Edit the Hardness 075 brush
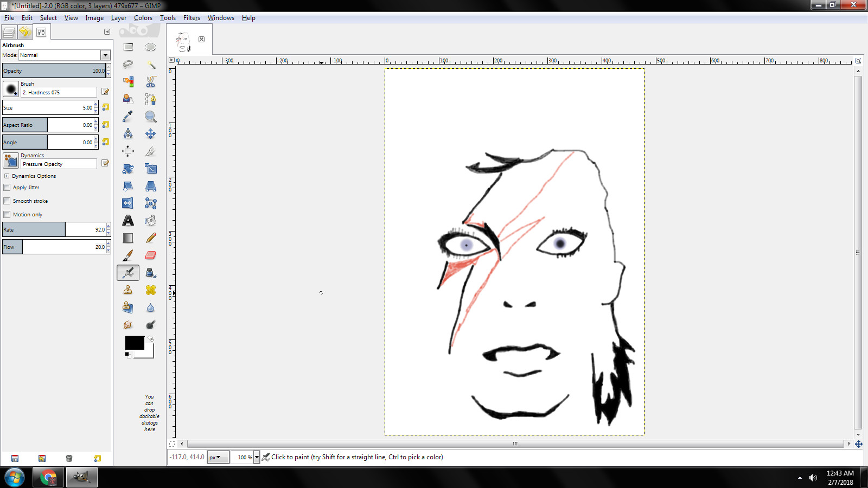868x488 pixels. tap(105, 92)
